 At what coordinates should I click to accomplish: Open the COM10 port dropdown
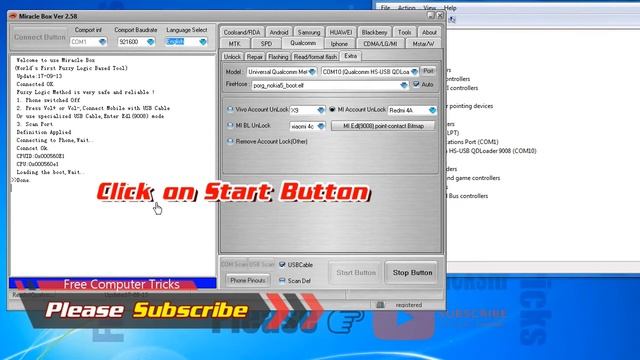[x=414, y=72]
